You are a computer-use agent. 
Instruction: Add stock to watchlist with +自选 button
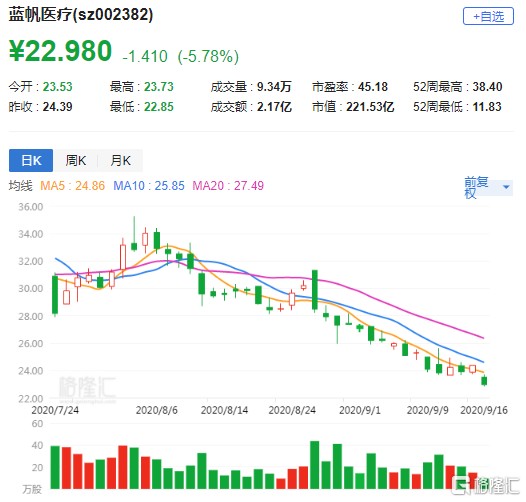(488, 16)
